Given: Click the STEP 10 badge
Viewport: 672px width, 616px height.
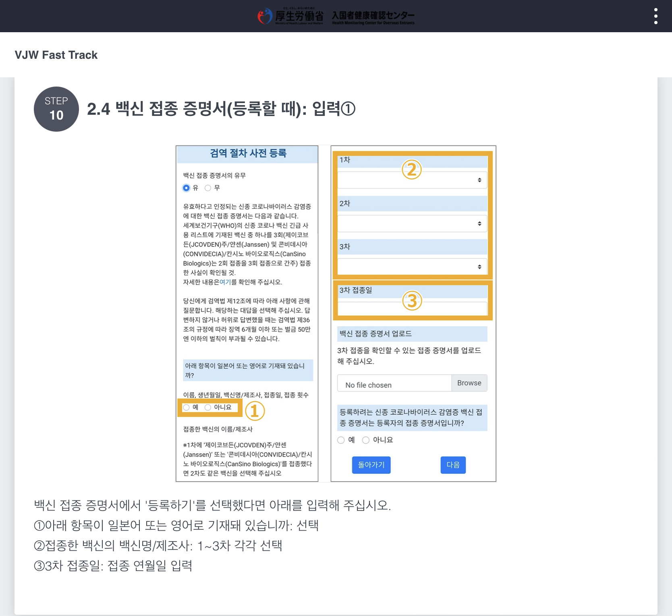Looking at the screenshot, I should pyautogui.click(x=56, y=109).
